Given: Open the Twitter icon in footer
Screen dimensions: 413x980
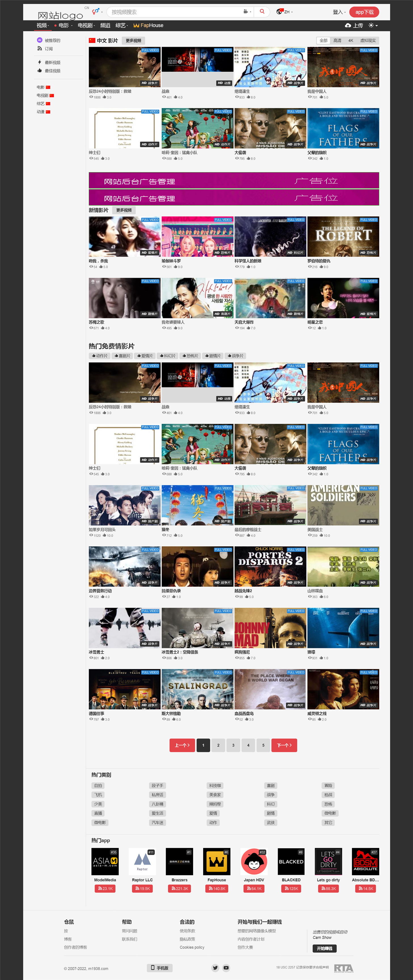Looking at the screenshot, I should point(216,968).
